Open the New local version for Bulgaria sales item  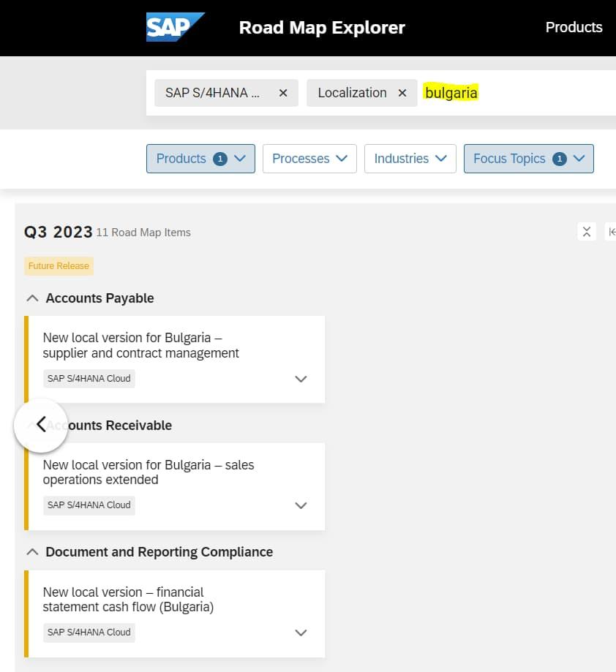point(149,472)
